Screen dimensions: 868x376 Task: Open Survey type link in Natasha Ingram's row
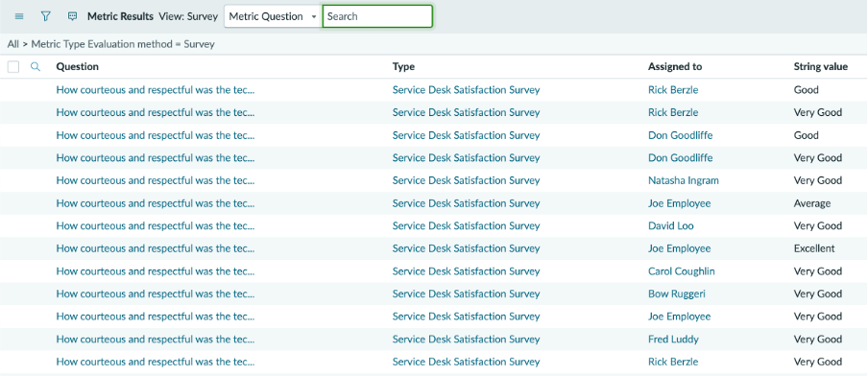pyautogui.click(x=466, y=180)
